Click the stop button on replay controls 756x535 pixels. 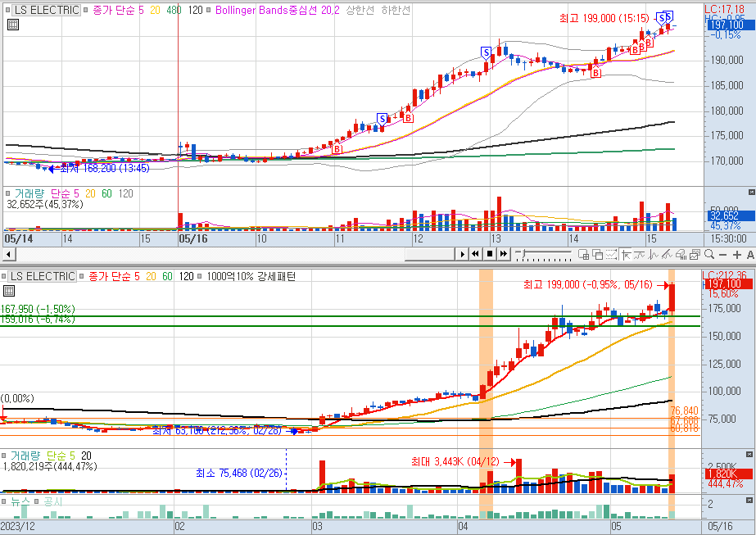(x=489, y=254)
